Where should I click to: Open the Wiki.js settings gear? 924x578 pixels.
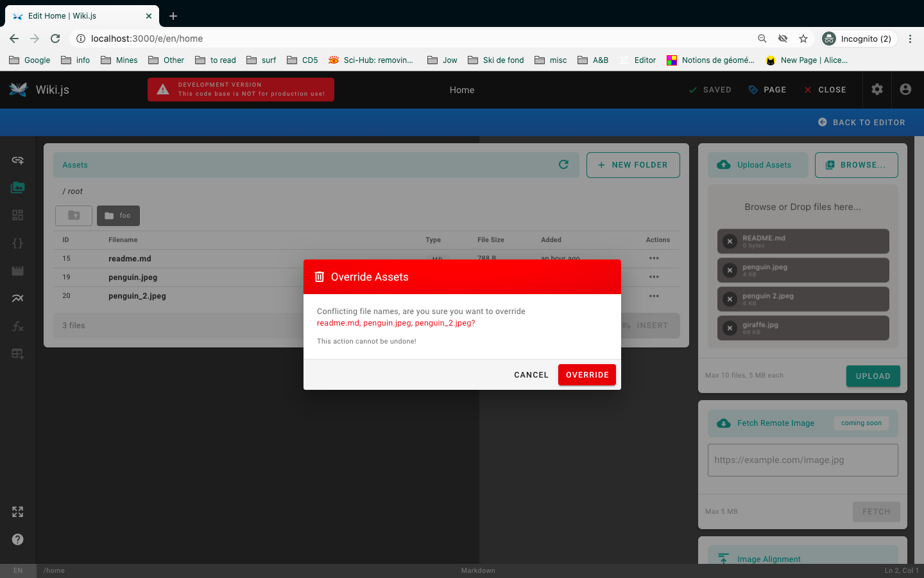[877, 90]
